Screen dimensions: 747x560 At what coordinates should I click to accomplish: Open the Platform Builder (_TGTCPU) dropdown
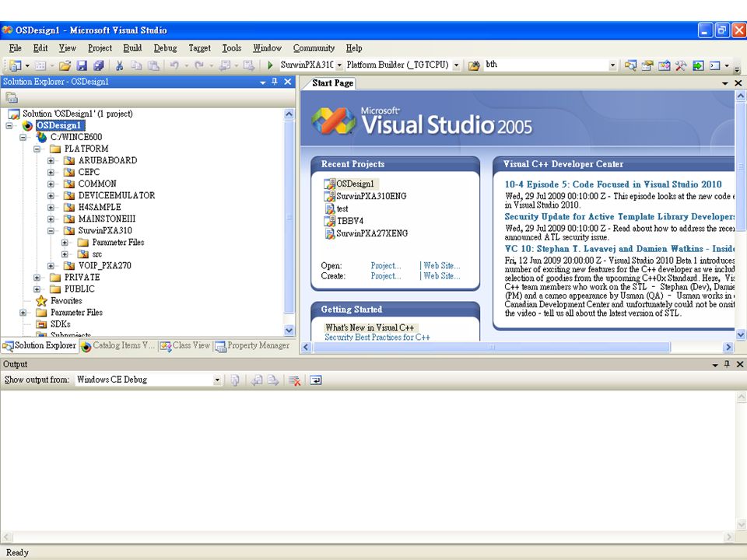click(456, 65)
